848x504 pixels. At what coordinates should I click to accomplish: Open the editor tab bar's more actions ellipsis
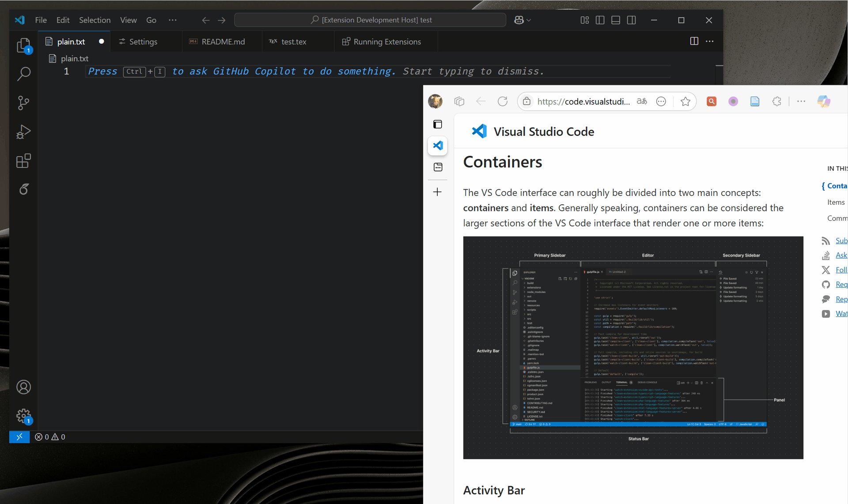click(x=710, y=41)
